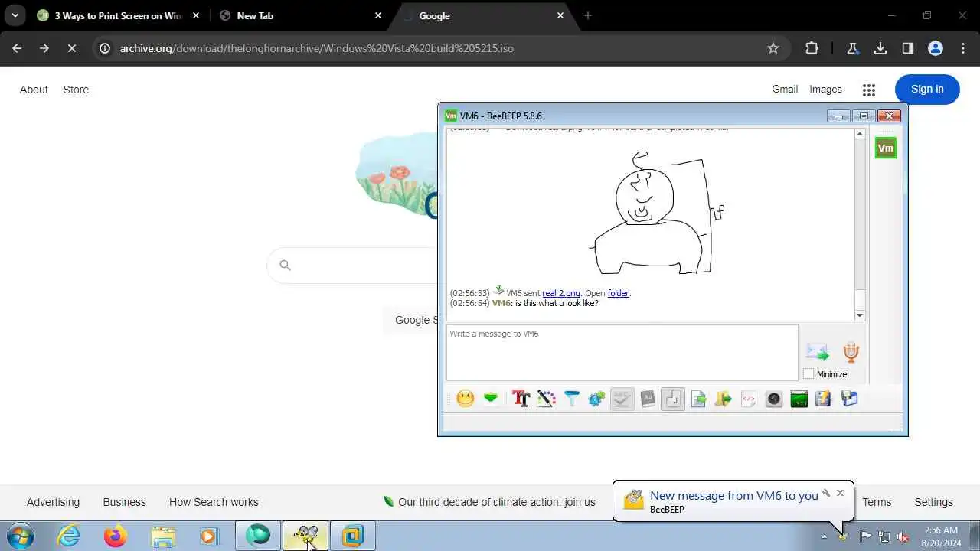Open Chrome Labs flask icon

[852, 48]
